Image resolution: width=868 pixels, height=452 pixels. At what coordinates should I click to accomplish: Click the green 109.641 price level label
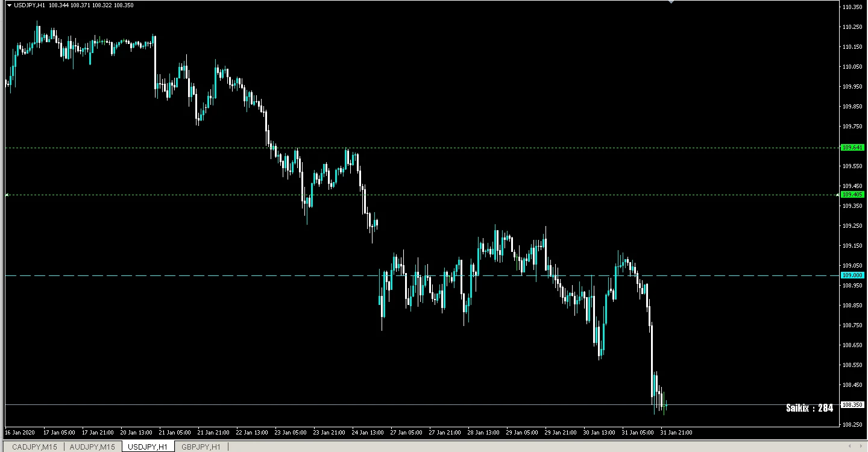853,148
